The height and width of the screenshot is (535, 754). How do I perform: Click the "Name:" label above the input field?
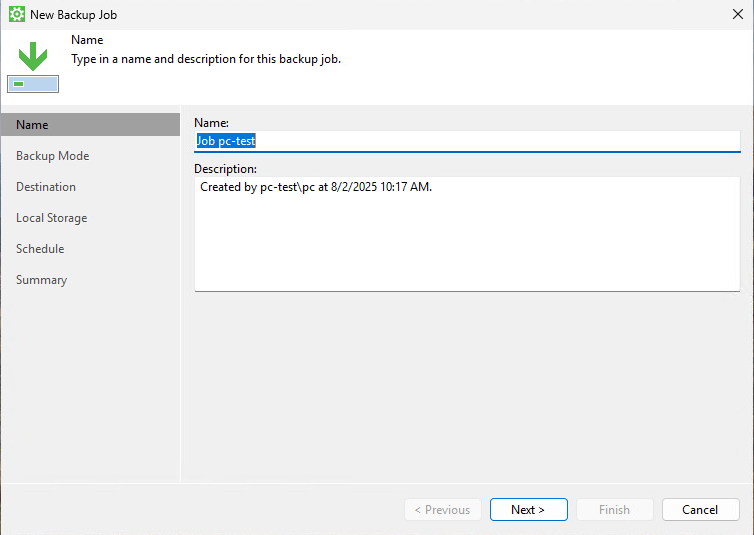pyautogui.click(x=211, y=123)
